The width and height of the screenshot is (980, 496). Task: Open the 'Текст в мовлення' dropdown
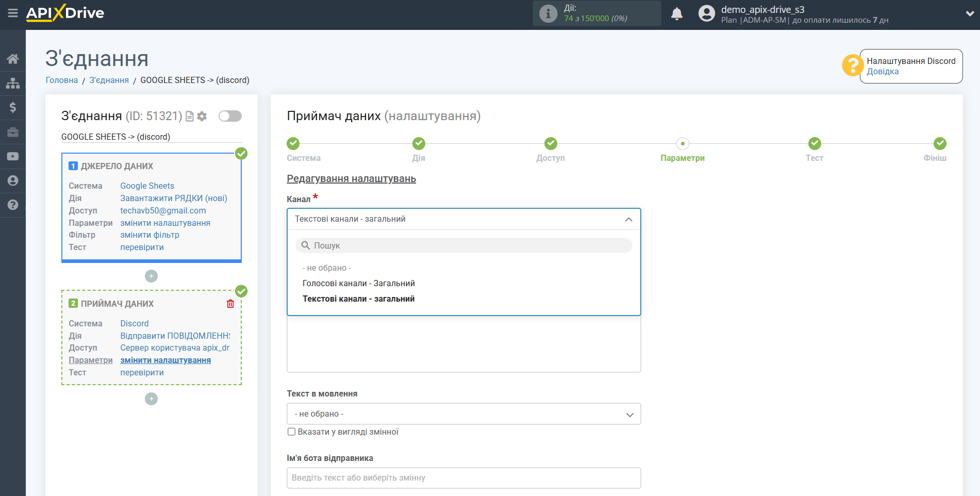463,414
